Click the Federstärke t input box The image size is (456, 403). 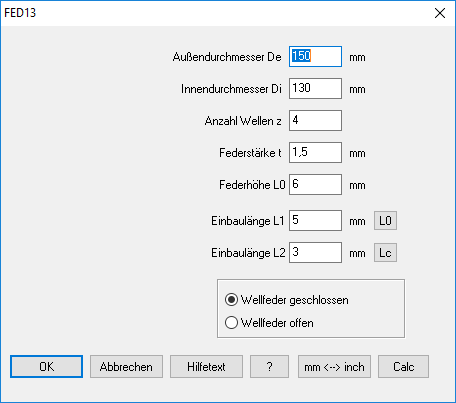pyautogui.click(x=315, y=153)
